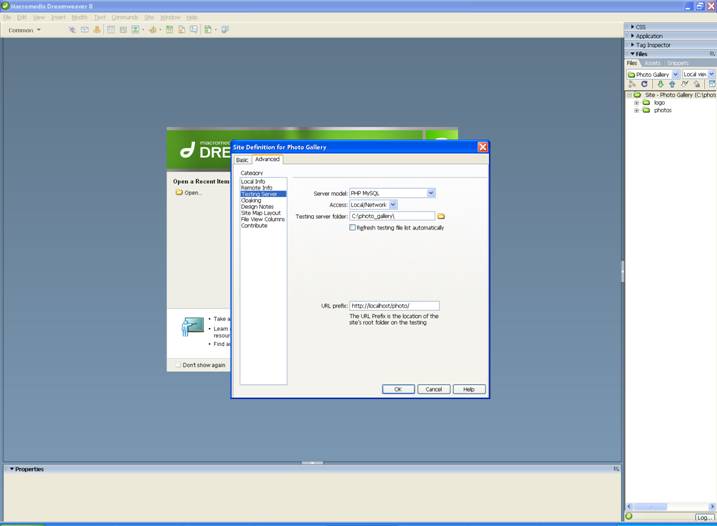Image resolution: width=717 pixels, height=526 pixels.
Task: Open the Insert menu
Action: click(x=59, y=17)
